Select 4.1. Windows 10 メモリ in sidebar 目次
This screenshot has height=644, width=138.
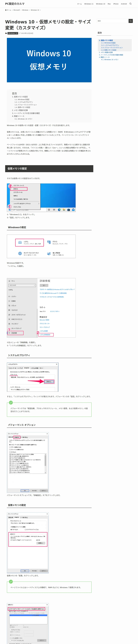coord(110,59)
